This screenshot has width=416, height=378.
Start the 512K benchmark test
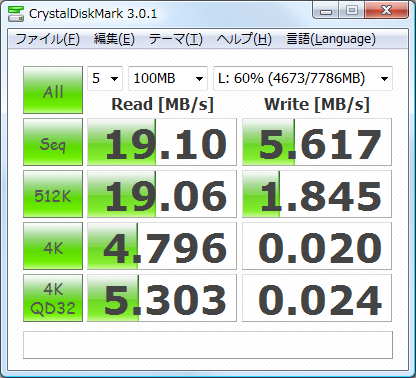click(x=53, y=194)
